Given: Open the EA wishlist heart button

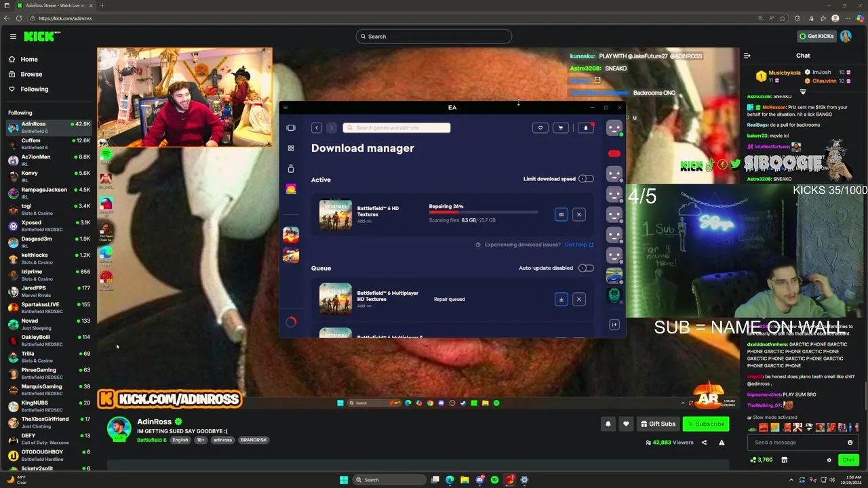Looking at the screenshot, I should coord(540,128).
